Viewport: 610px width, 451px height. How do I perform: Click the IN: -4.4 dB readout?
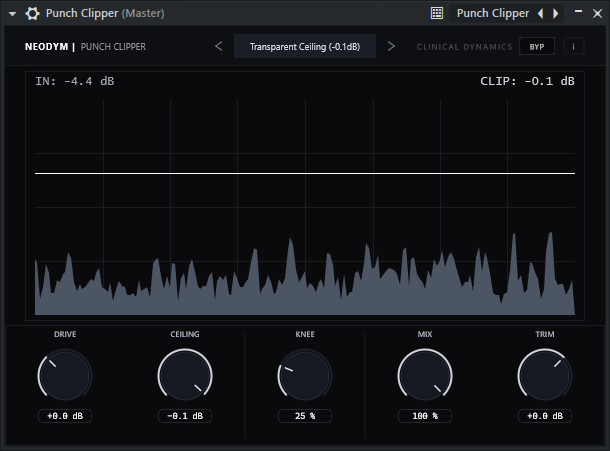(x=75, y=81)
